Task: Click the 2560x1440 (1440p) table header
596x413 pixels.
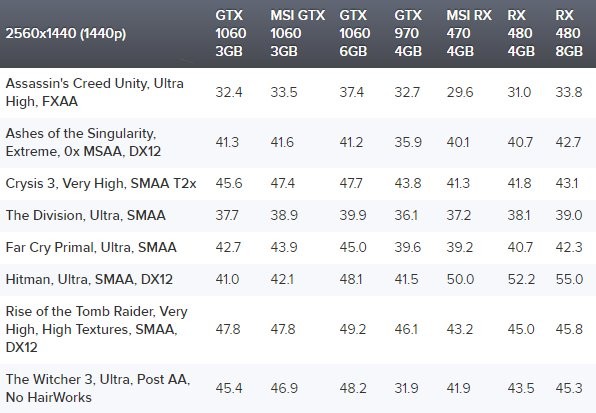Action: tap(66, 33)
